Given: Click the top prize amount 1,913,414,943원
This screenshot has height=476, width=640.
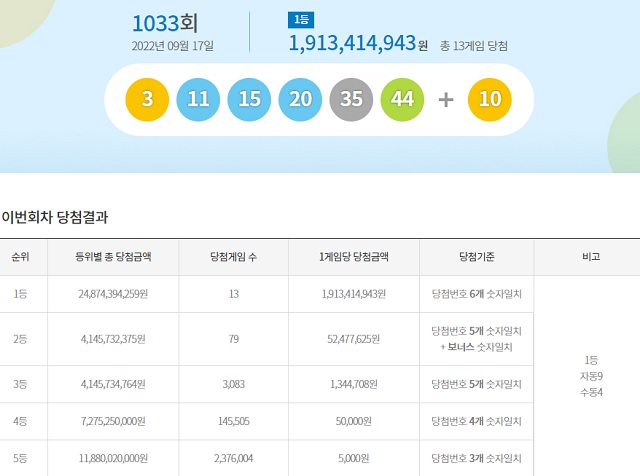Looking at the screenshot, I should pyautogui.click(x=358, y=43).
